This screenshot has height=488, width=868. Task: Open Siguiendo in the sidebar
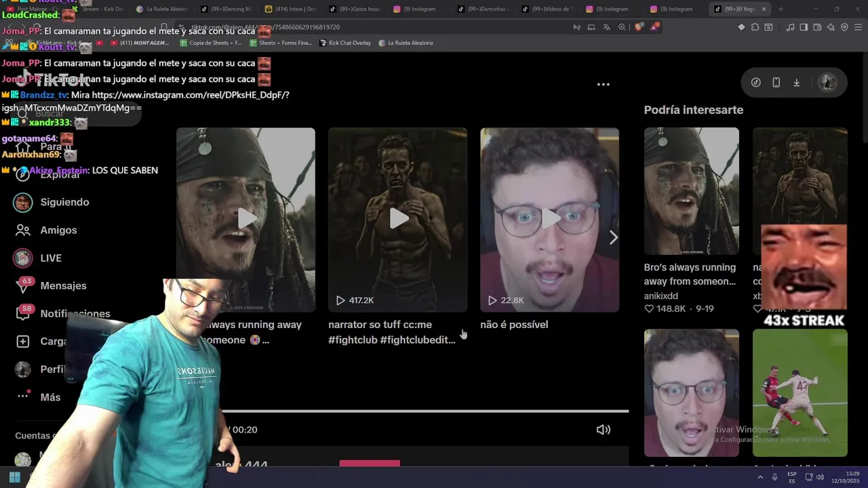(64, 202)
